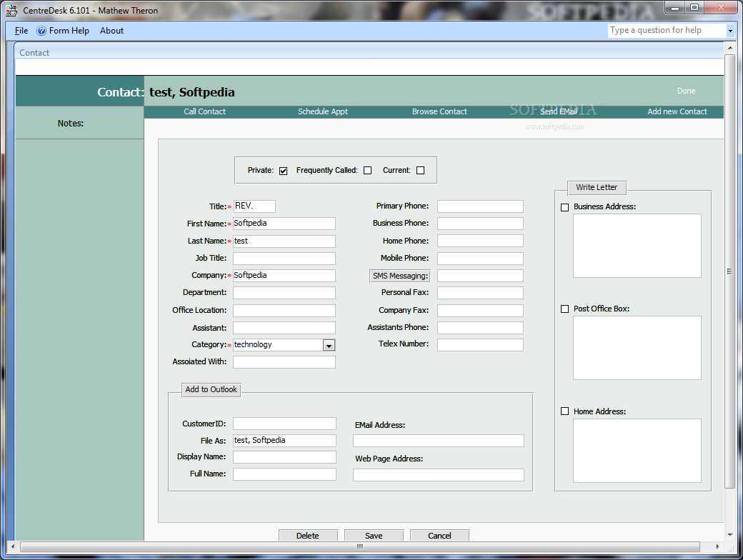Image resolution: width=743 pixels, height=560 pixels.
Task: Tick the Home Address checkbox
Action: tap(565, 411)
